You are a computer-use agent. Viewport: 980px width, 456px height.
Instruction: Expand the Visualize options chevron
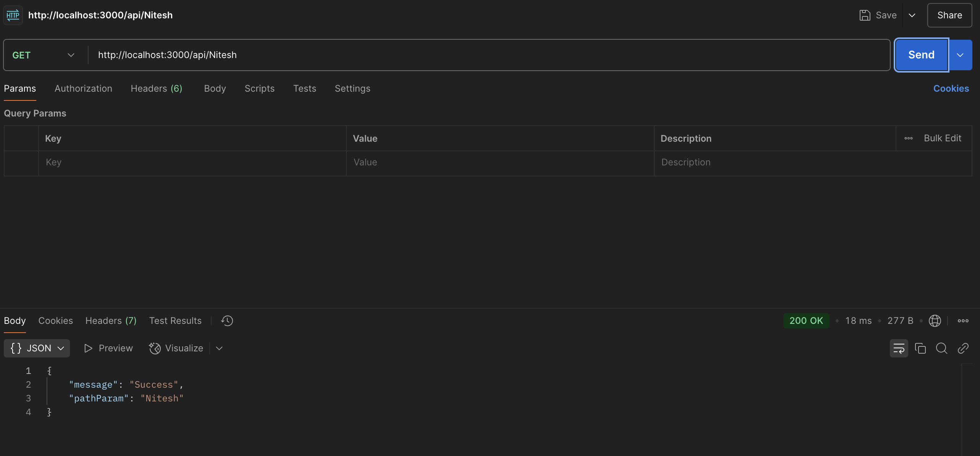[219, 348]
